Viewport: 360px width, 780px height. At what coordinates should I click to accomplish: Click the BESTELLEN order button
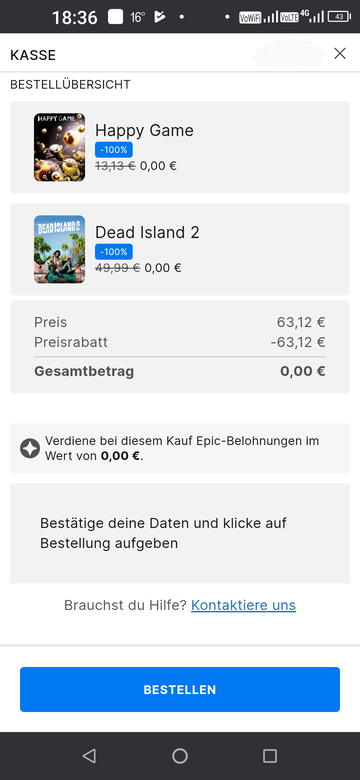180,689
